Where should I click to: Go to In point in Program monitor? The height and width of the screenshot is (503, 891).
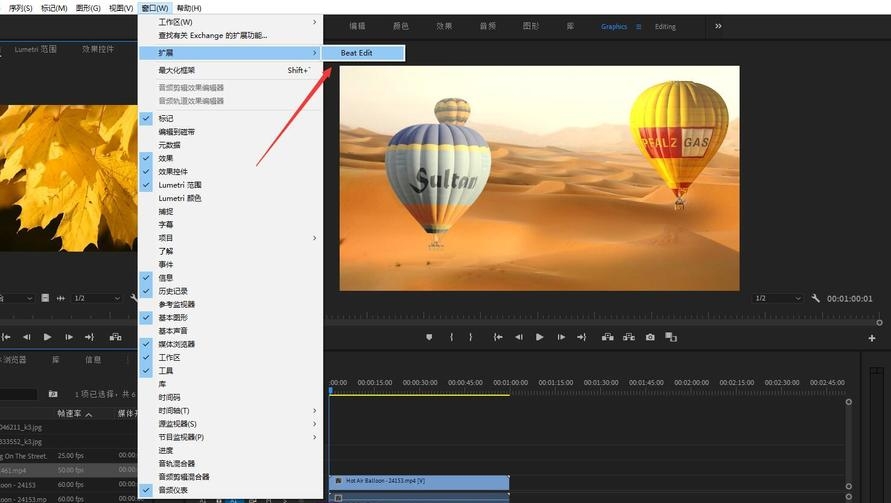(498, 337)
